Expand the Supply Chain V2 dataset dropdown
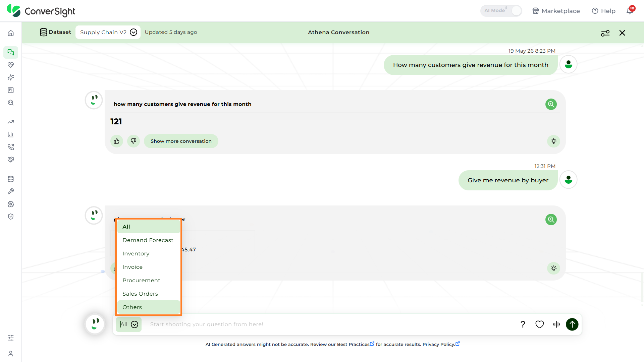The width and height of the screenshot is (644, 362). pyautogui.click(x=108, y=32)
